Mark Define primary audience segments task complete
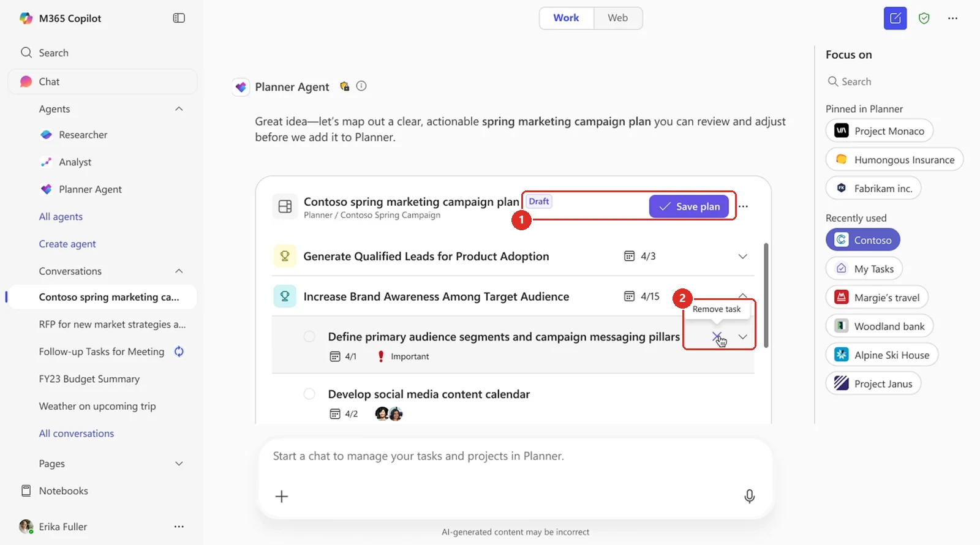The height and width of the screenshot is (545, 980). pyautogui.click(x=309, y=337)
